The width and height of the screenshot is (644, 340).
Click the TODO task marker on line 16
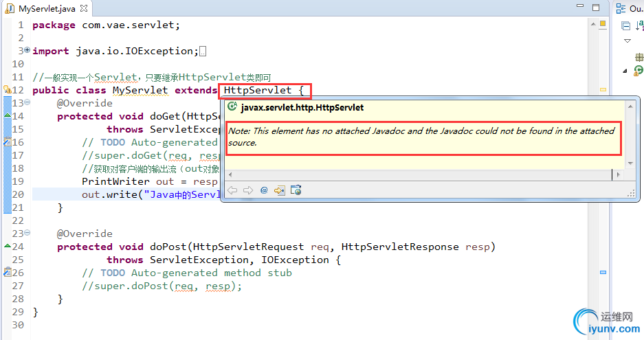pos(8,141)
